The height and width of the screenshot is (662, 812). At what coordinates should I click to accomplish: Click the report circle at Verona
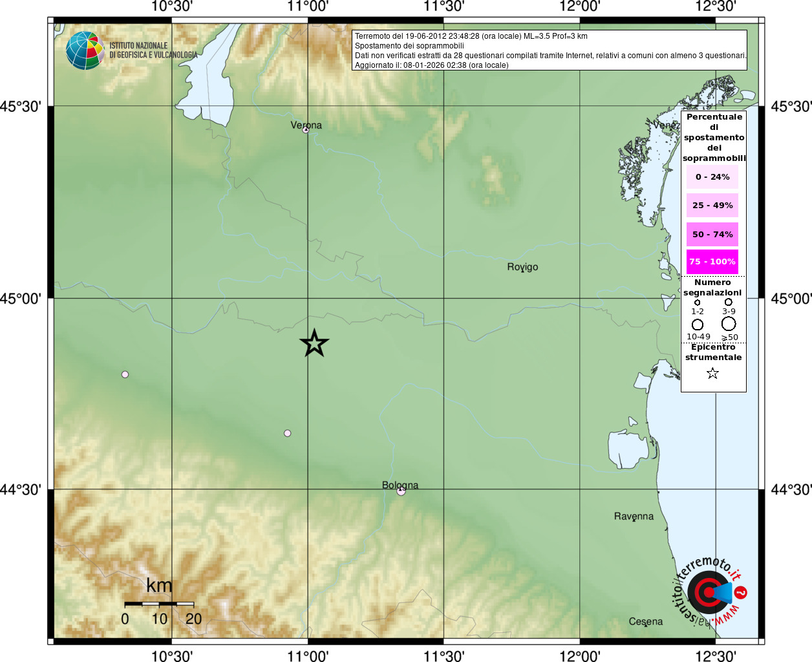click(x=306, y=130)
